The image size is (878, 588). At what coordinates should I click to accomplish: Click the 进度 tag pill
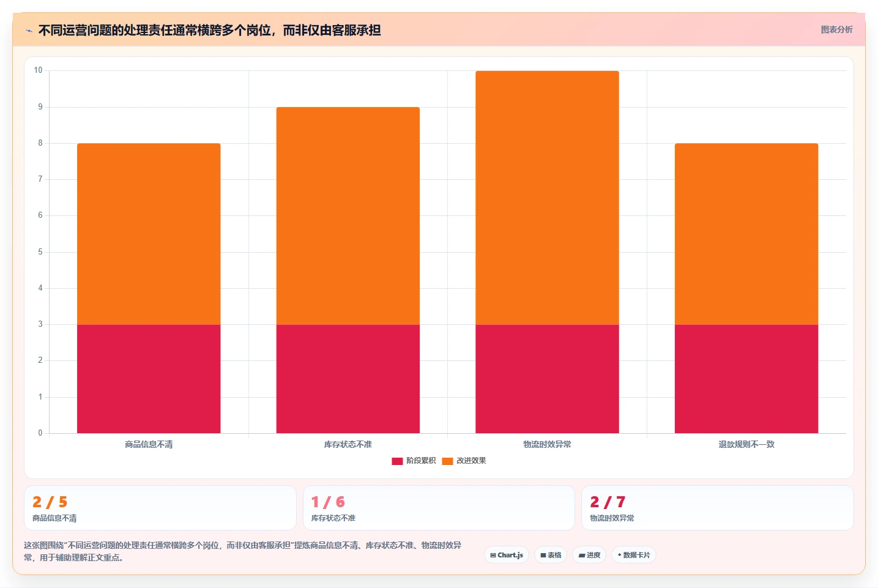[x=589, y=555]
